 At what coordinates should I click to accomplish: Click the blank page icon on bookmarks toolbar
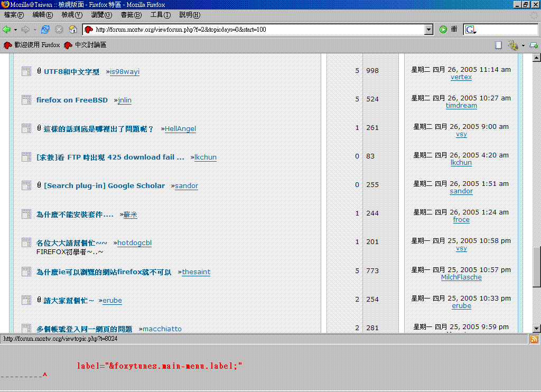pos(498,45)
